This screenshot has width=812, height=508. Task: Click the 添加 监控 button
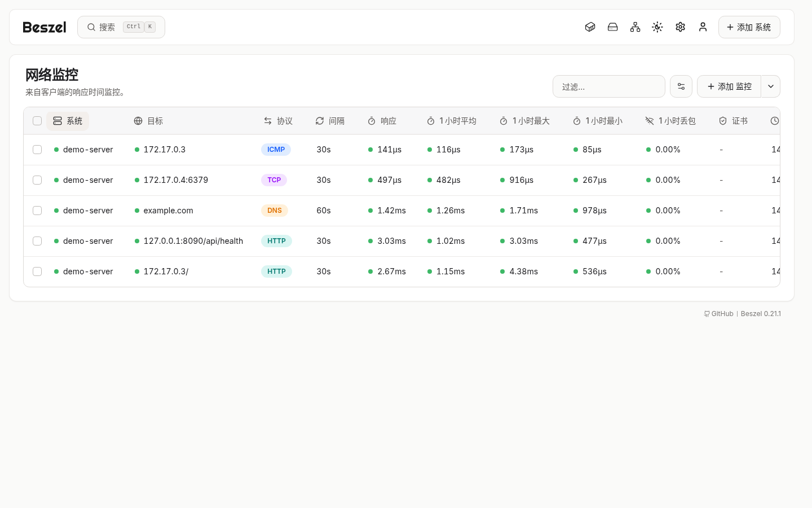point(729,86)
